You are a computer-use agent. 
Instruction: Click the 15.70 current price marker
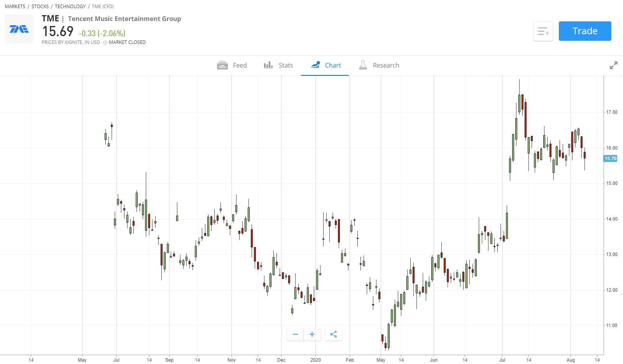tap(610, 158)
